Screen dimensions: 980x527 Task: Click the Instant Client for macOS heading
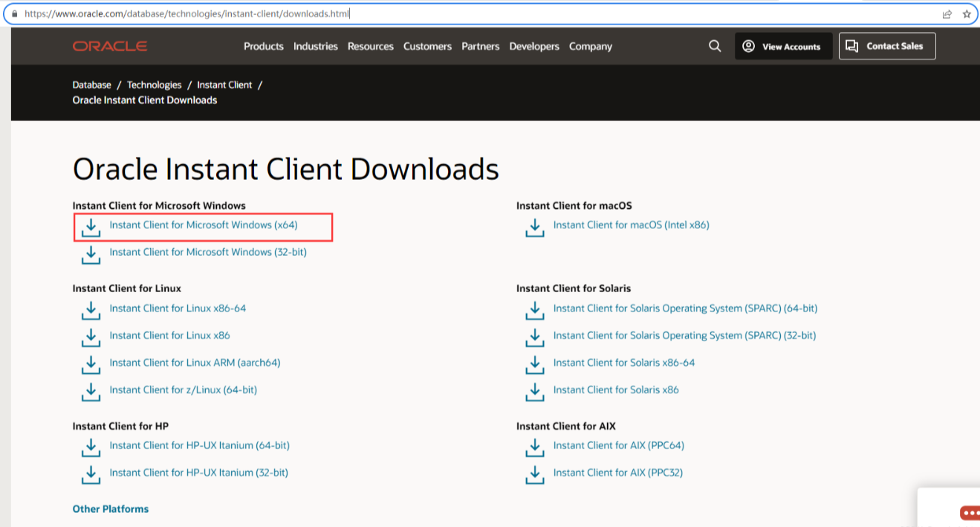coord(574,205)
